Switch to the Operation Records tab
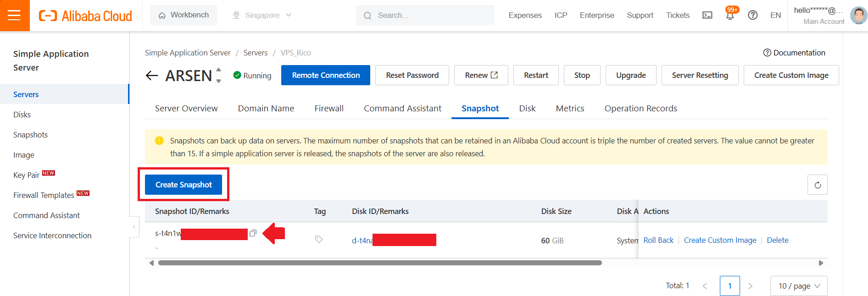 pyautogui.click(x=640, y=109)
